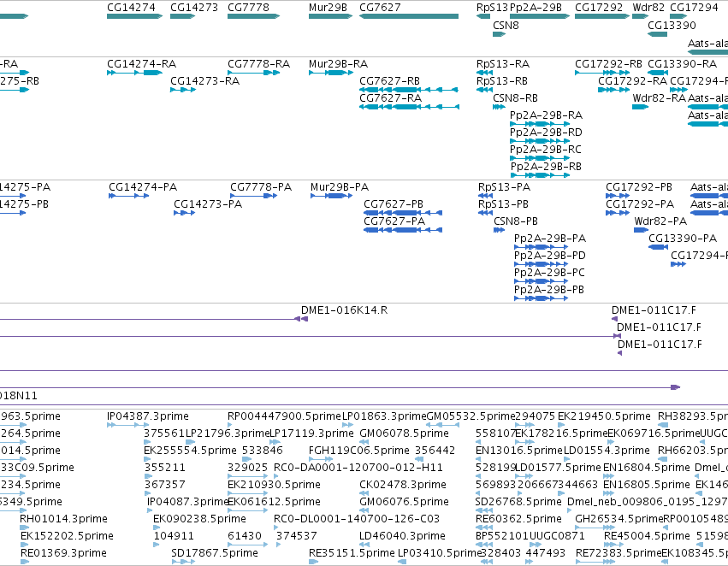Select EST RC0-DA0001-120700-012-H11

(358, 468)
